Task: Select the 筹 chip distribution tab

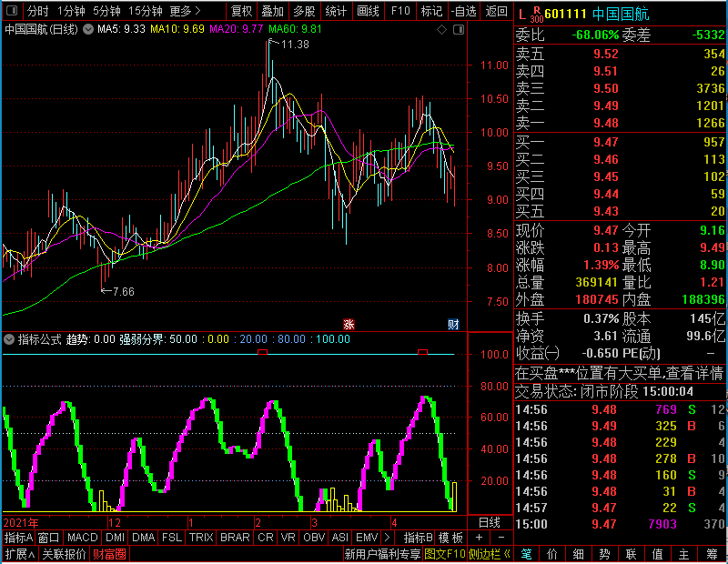Action: click(x=712, y=554)
